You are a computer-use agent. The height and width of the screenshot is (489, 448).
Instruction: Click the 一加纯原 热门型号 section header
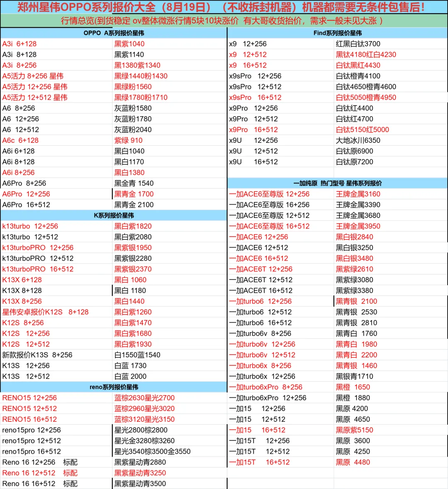pos(337,183)
